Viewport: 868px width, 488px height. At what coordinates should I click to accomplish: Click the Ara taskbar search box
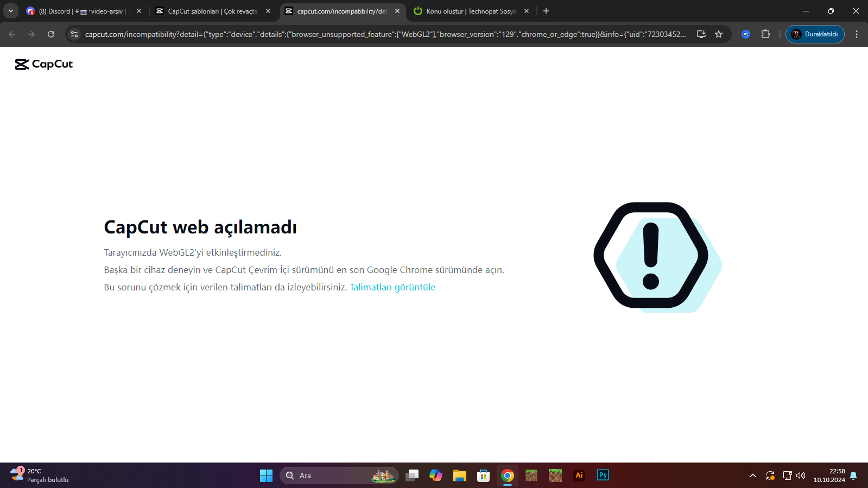coord(339,476)
